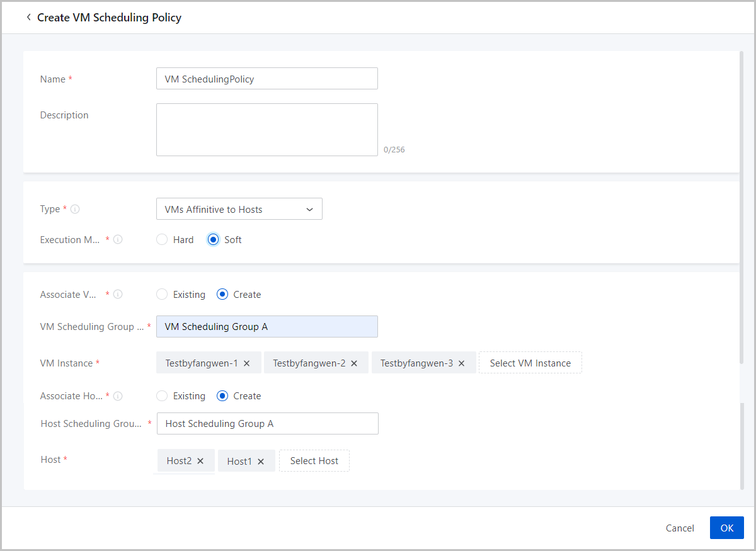The width and height of the screenshot is (756, 551).
Task: Click the back arrow beside Create VM Scheduling Policy
Action: pyautogui.click(x=28, y=18)
